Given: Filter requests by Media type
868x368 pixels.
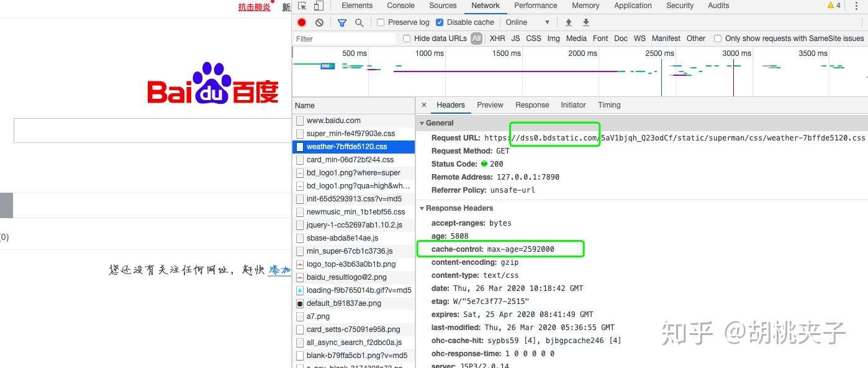Looking at the screenshot, I should pyautogui.click(x=576, y=39).
